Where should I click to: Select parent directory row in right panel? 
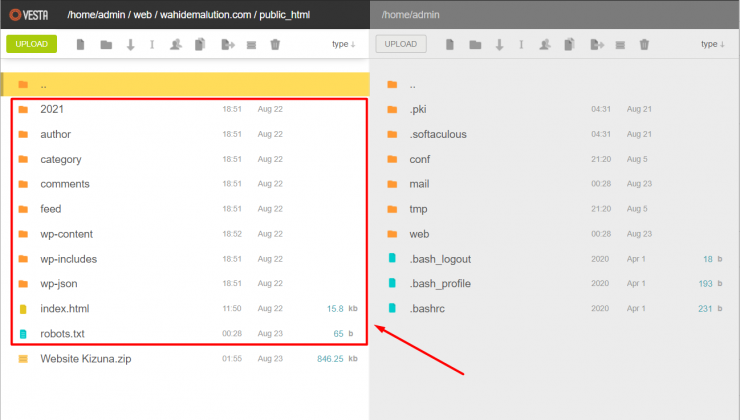point(555,84)
